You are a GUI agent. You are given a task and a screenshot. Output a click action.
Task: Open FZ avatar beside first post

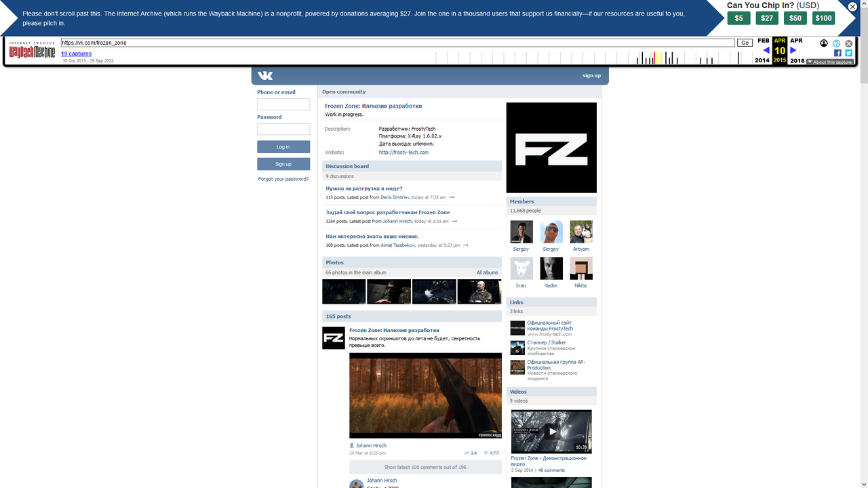tap(334, 338)
